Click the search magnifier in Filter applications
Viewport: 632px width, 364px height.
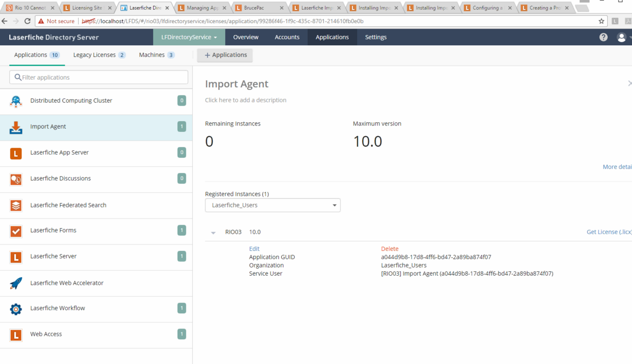click(18, 77)
